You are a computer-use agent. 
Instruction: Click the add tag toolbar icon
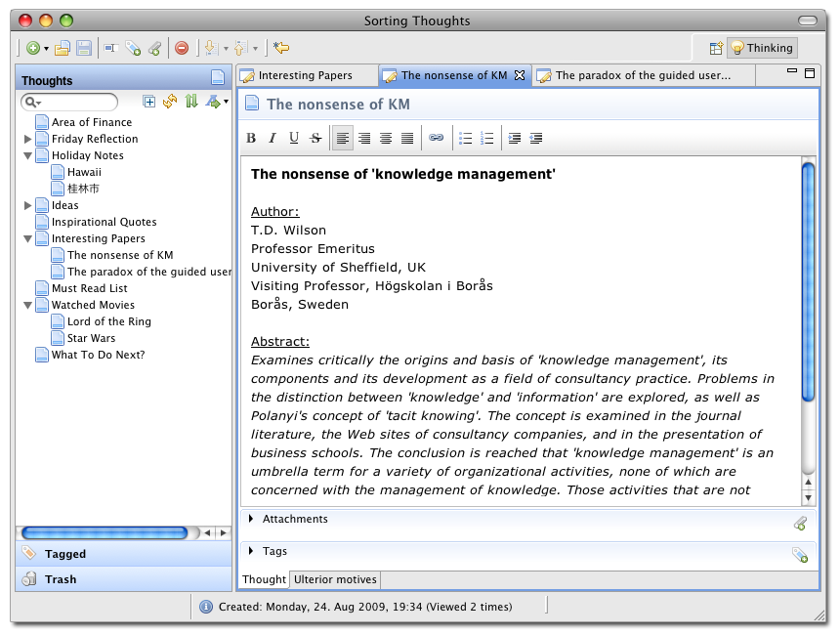[x=133, y=47]
